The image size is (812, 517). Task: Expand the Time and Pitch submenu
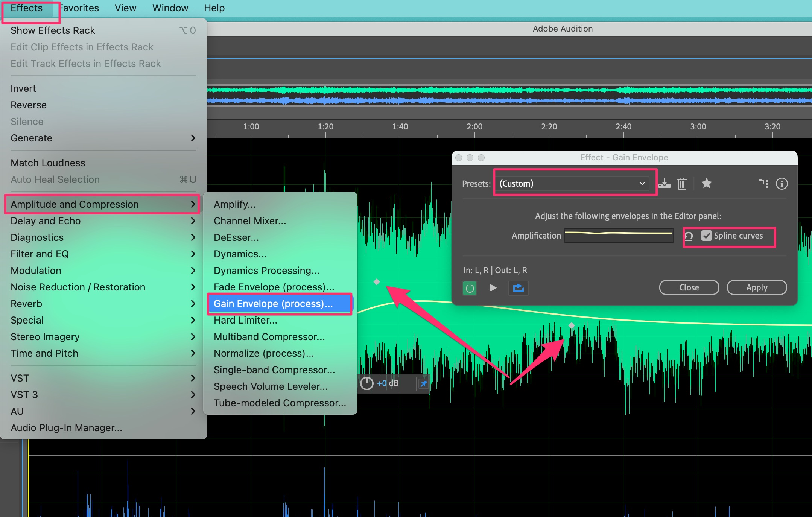[44, 353]
